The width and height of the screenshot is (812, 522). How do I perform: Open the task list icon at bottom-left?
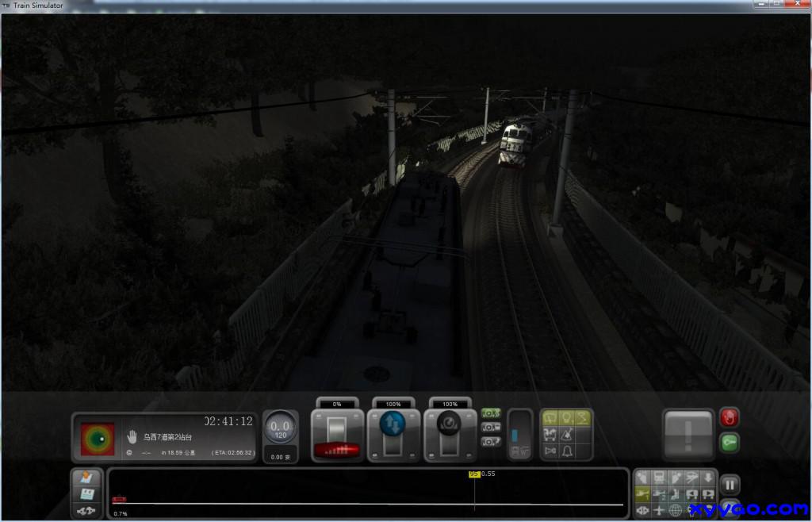[86, 478]
